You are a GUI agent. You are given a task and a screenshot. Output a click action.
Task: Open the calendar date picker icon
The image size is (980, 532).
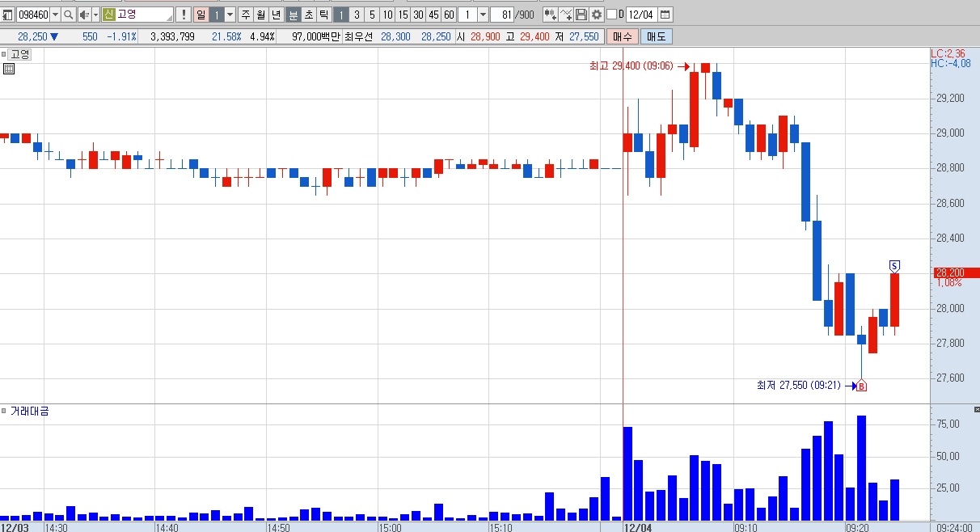tap(665, 15)
